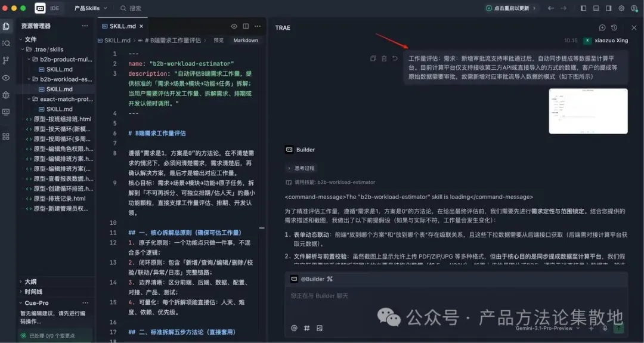This screenshot has height=343, width=644.
Task: Open the debug bug icon in activity bar
Action: [x=6, y=95]
